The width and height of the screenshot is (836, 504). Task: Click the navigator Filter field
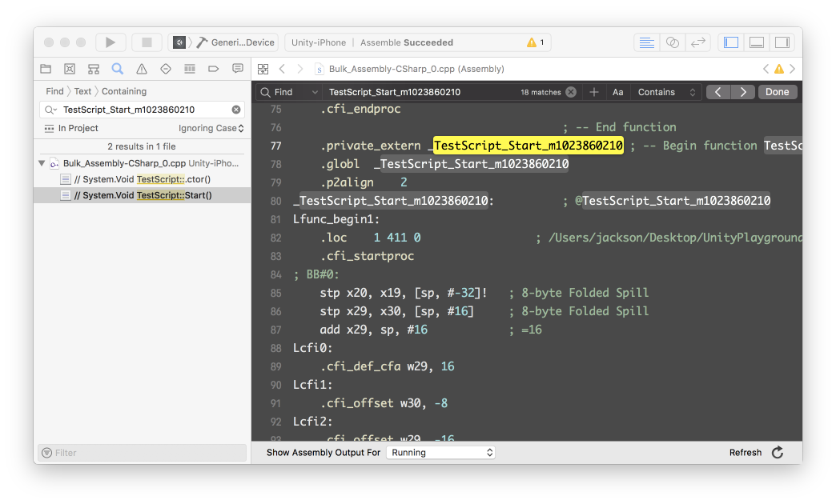point(142,453)
